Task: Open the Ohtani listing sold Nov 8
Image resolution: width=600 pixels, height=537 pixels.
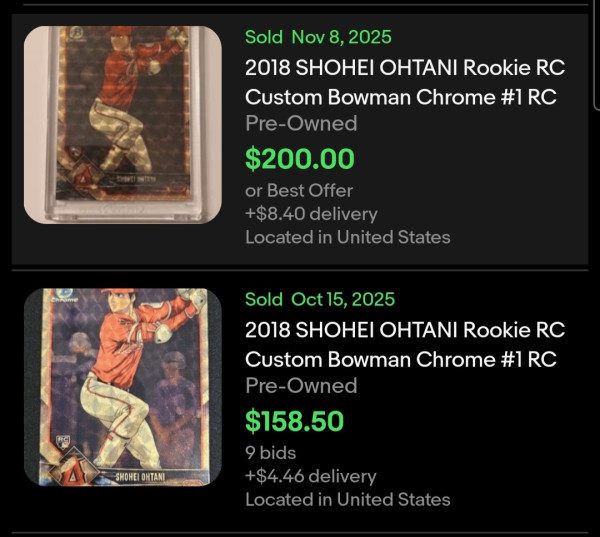Action: tap(404, 83)
